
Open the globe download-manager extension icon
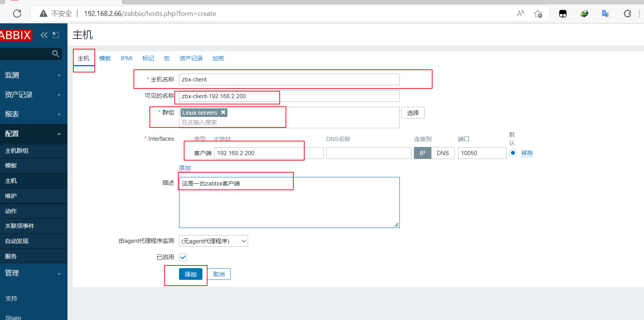(x=584, y=14)
